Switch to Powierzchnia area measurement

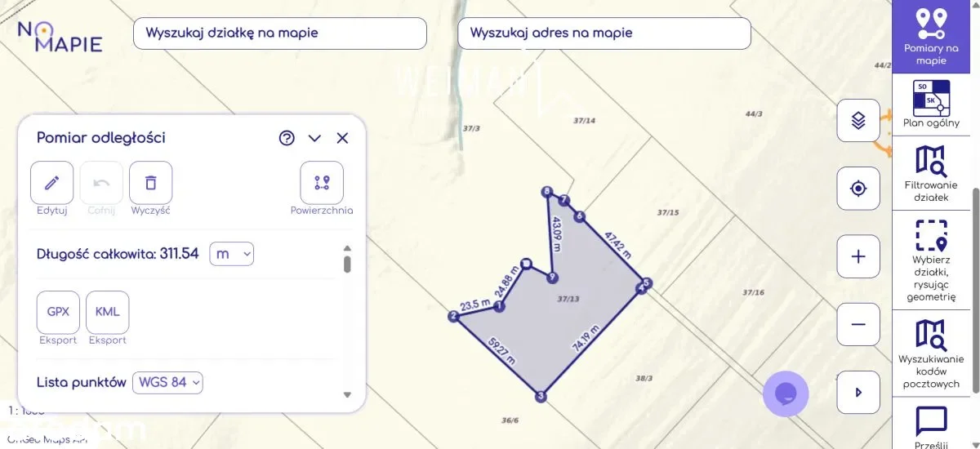coord(322,183)
